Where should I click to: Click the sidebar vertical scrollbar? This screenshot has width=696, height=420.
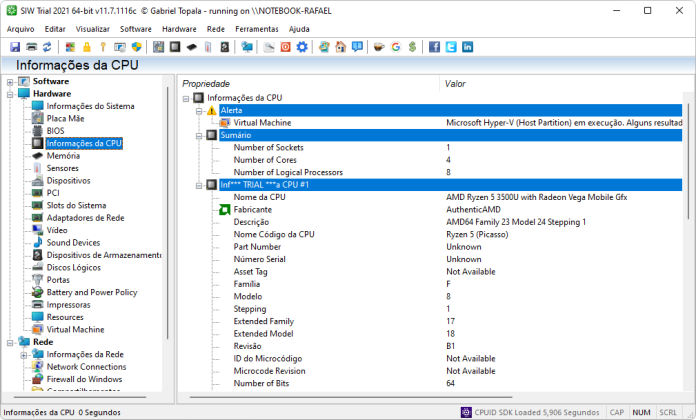(x=167, y=213)
